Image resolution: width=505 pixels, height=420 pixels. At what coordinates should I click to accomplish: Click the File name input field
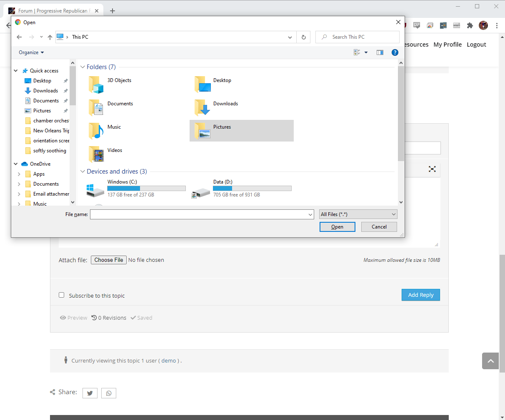tap(199, 214)
